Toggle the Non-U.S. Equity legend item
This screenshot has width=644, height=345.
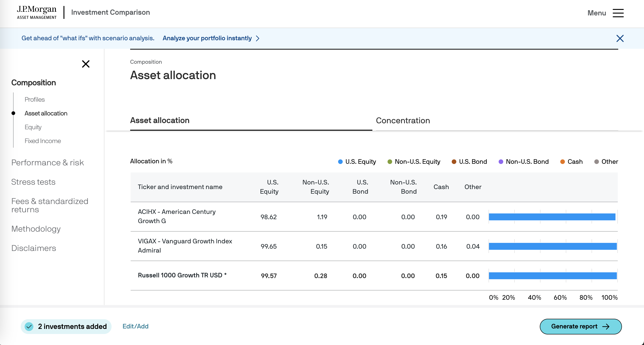[x=414, y=162]
